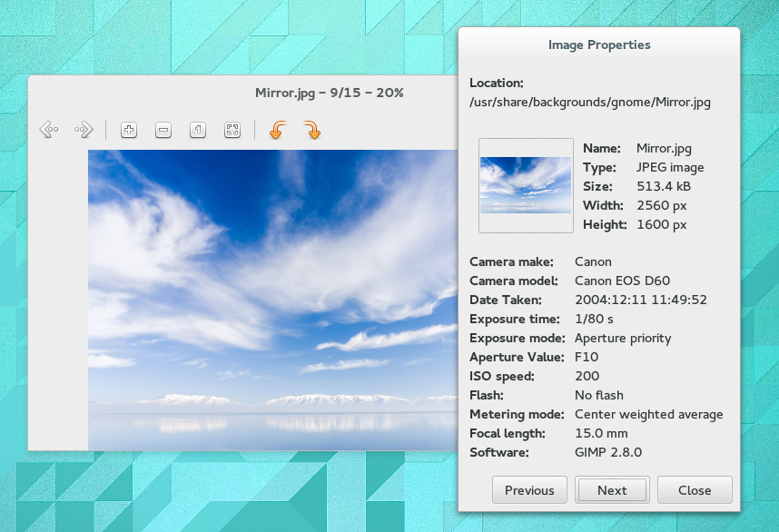The height and width of the screenshot is (532, 779).
Task: Click the main sky photo in viewer
Action: coord(272,300)
